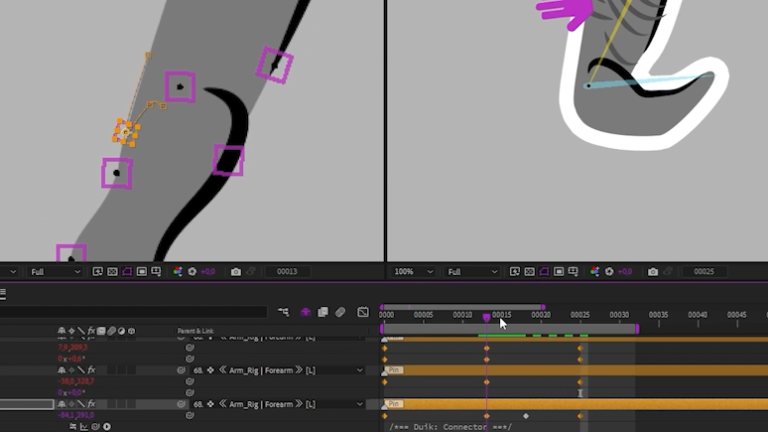Click the Parent & Link column header
This screenshot has width=768, height=432.
click(x=195, y=331)
